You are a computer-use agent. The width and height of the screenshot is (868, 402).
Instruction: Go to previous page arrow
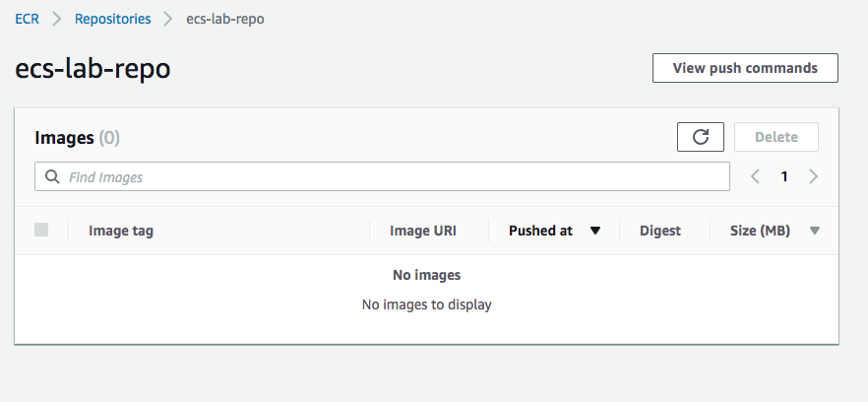(x=755, y=176)
